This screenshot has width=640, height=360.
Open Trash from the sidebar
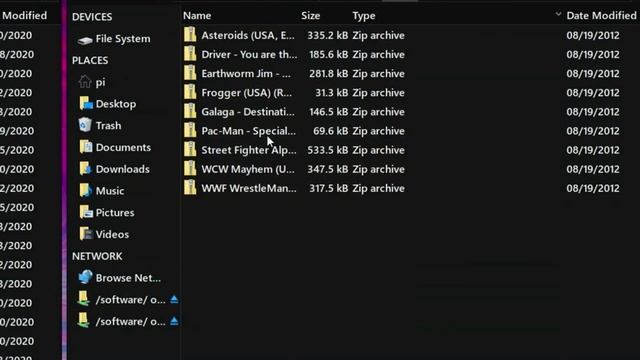pyautogui.click(x=109, y=126)
